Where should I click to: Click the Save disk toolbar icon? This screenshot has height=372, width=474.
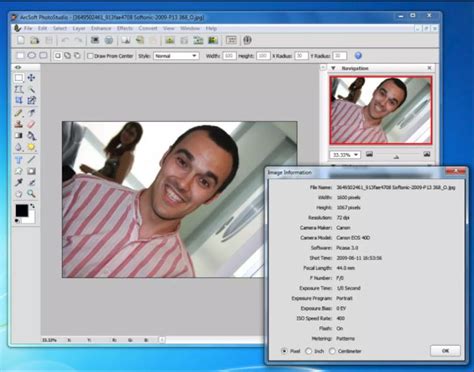click(49, 40)
